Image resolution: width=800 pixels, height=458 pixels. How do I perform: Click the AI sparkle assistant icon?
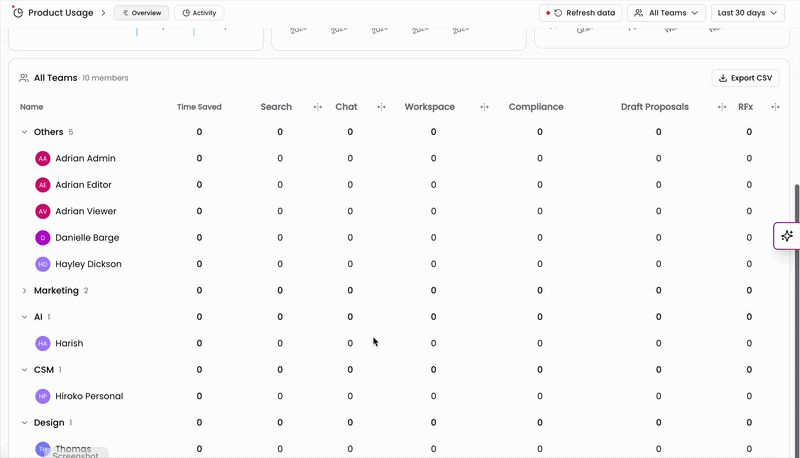pyautogui.click(x=787, y=236)
